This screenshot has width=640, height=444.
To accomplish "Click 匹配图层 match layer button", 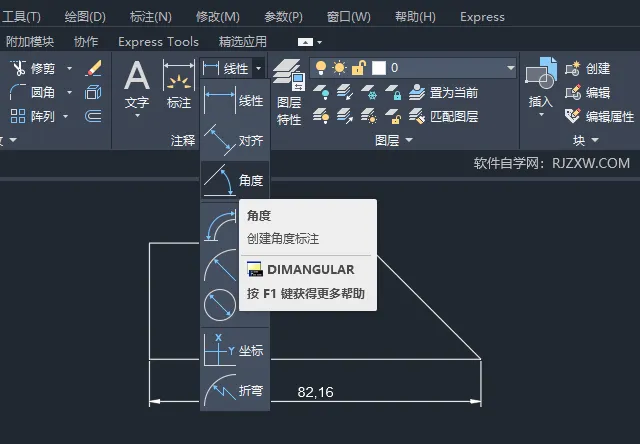I will click(443, 116).
